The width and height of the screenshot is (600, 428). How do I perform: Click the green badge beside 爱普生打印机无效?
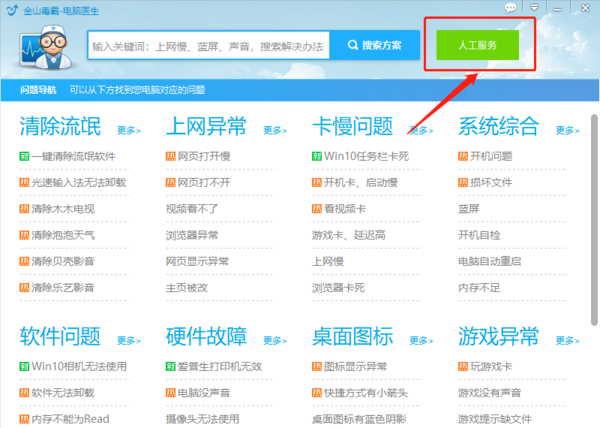coord(169,366)
